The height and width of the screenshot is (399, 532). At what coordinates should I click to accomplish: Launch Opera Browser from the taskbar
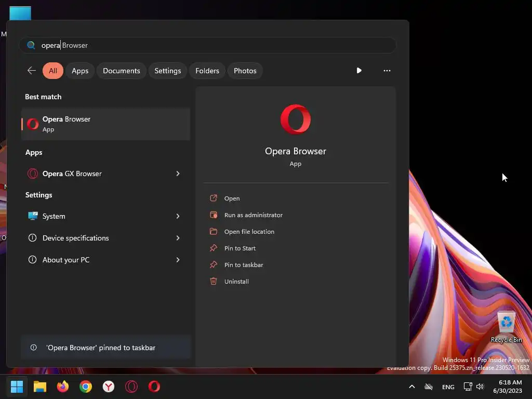point(154,387)
